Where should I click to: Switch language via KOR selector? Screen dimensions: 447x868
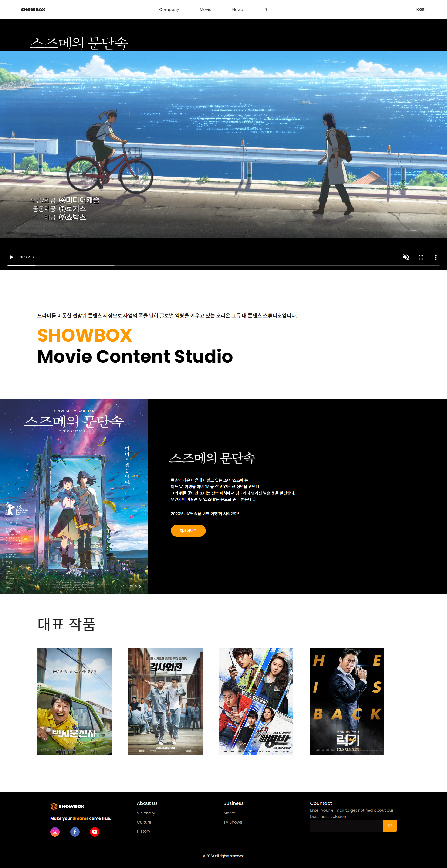coord(420,10)
